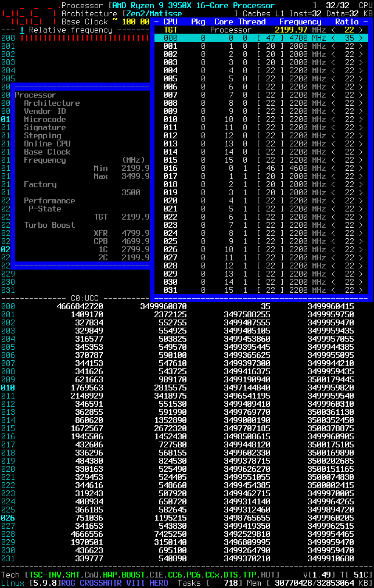Click the left ratio arrow on the CPU 000 row
374x588 pixels.
click(x=333, y=38)
